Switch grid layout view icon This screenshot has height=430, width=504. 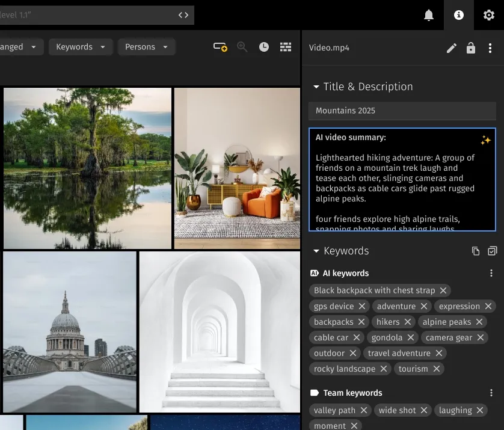(x=286, y=47)
